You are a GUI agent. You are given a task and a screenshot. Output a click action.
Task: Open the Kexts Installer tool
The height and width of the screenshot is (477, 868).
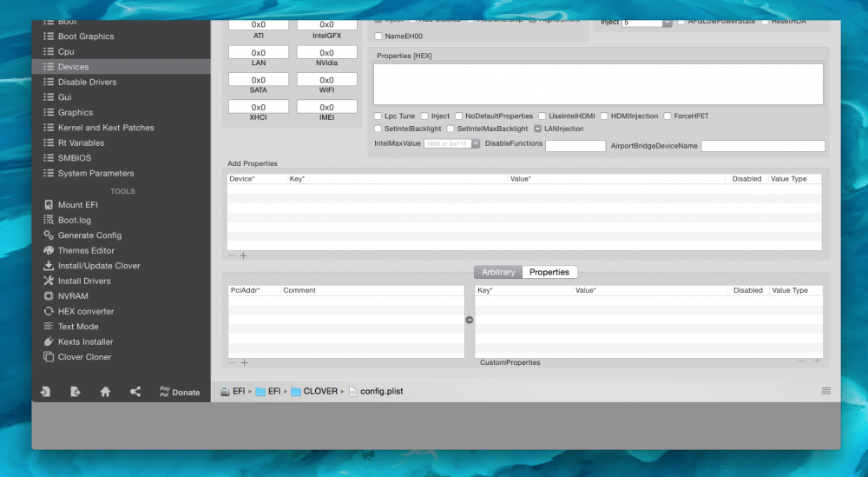click(85, 341)
